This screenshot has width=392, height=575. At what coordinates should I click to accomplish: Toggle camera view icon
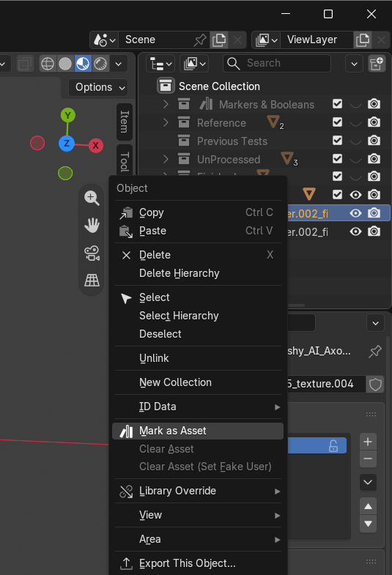(92, 253)
